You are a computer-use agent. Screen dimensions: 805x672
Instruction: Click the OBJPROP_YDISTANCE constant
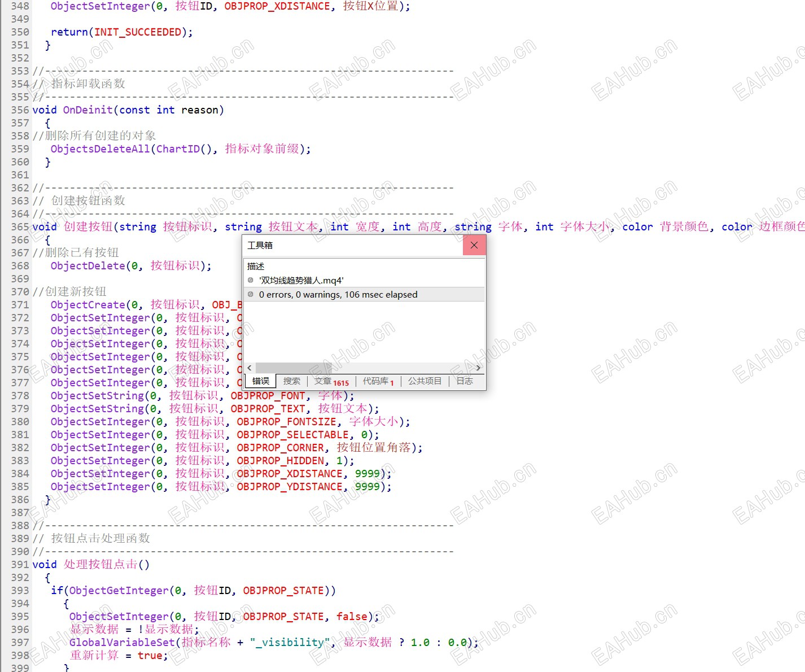(x=290, y=487)
